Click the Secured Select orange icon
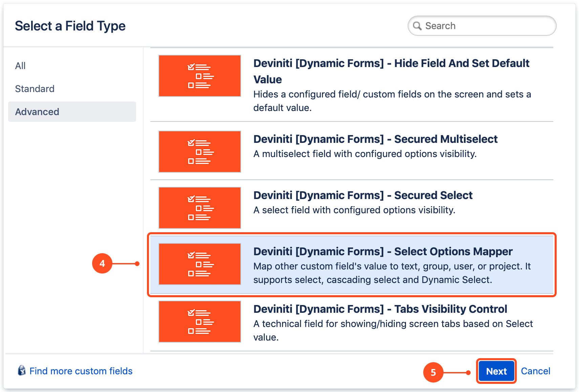This screenshot has height=392, width=579. click(199, 208)
